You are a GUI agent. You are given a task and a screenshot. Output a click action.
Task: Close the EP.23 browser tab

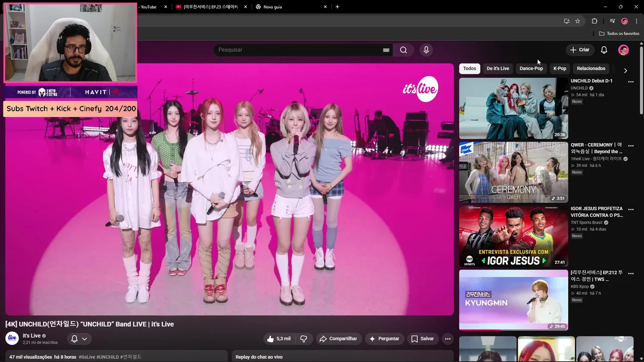pyautogui.click(x=246, y=7)
